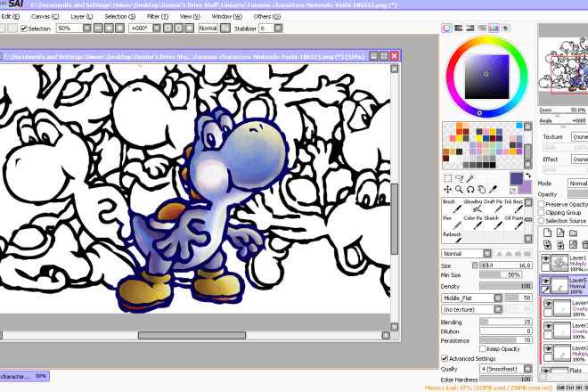Choose the Pen tool preset
The height and width of the screenshot is (392, 588).
(x=453, y=223)
